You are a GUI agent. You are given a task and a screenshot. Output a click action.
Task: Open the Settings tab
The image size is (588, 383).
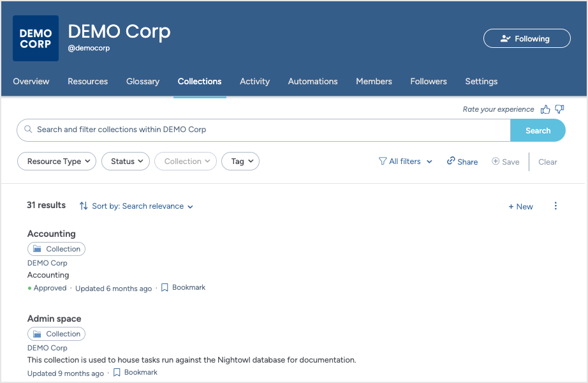coord(481,82)
